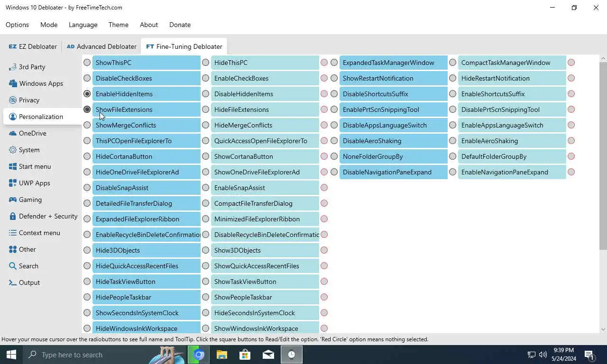The height and width of the screenshot is (364, 607).
Task: Select the red circle beside DefaultFolderGroupBy
Action: click(x=571, y=156)
